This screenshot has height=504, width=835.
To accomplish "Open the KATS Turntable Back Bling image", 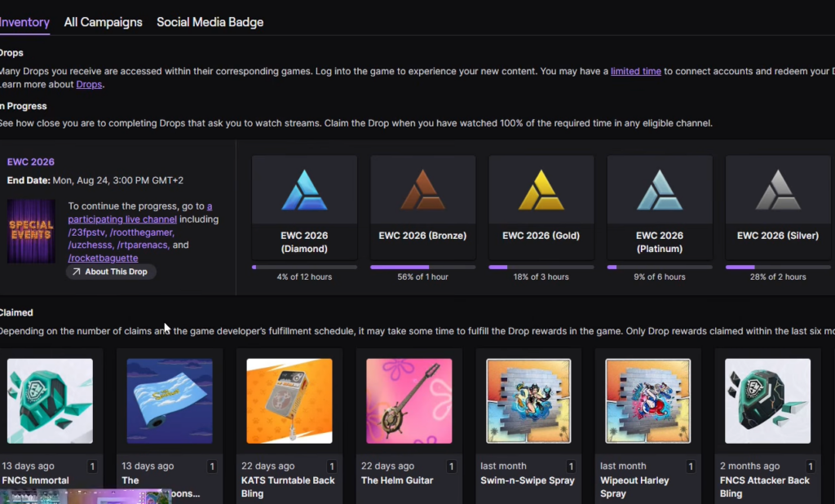I will 289,400.
